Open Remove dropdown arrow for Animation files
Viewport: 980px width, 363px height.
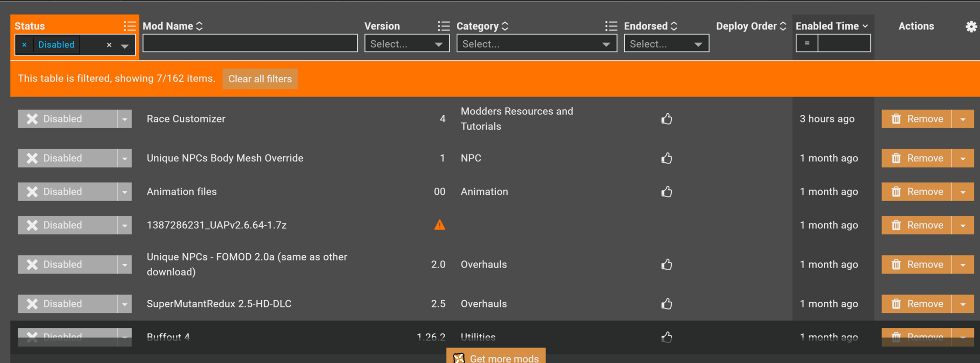pos(963,191)
